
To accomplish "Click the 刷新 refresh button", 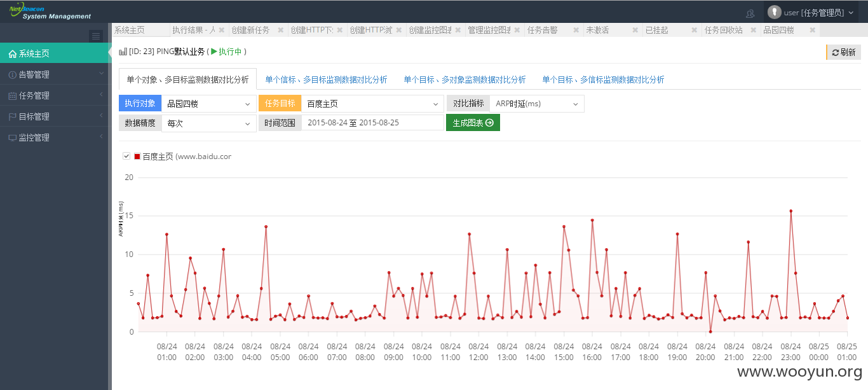I will [843, 52].
